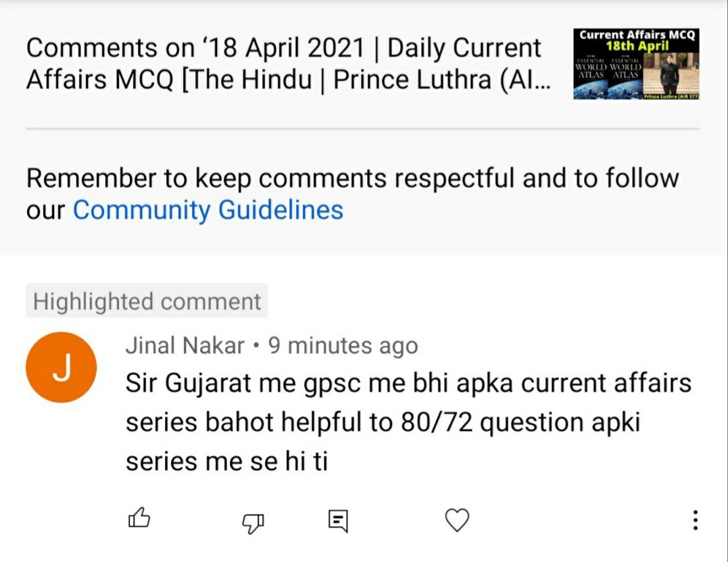728x562 pixels.
Task: Tap the 'Comments on 18 April 2021' title
Action: pos(283,48)
